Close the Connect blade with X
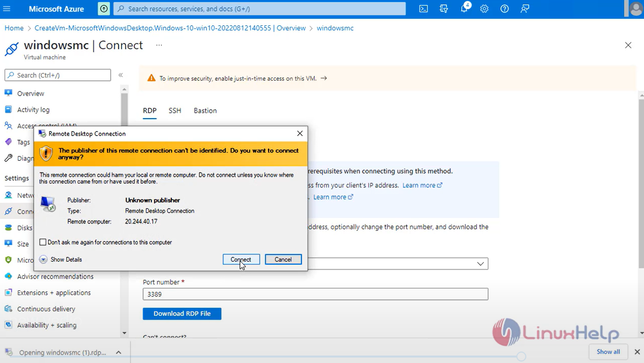This screenshot has width=644, height=363. point(628,45)
